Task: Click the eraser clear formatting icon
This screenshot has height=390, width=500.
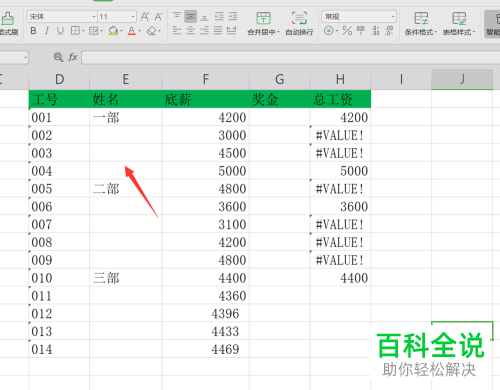Action: (152, 31)
